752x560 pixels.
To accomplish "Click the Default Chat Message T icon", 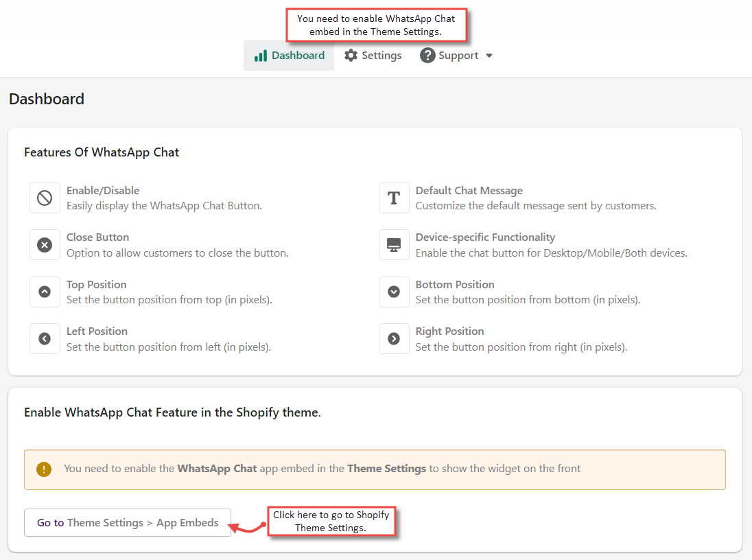I will point(394,198).
